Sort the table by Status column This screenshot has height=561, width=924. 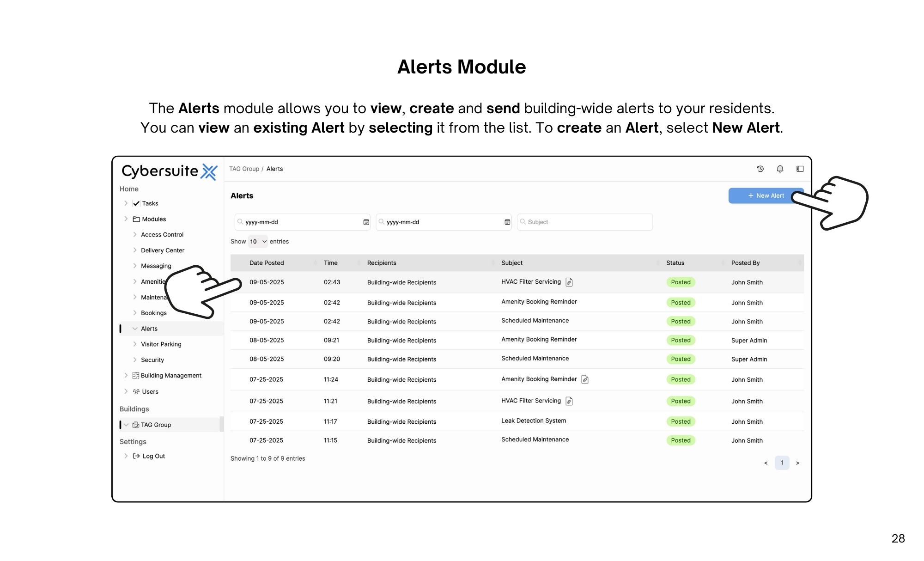pyautogui.click(x=675, y=263)
